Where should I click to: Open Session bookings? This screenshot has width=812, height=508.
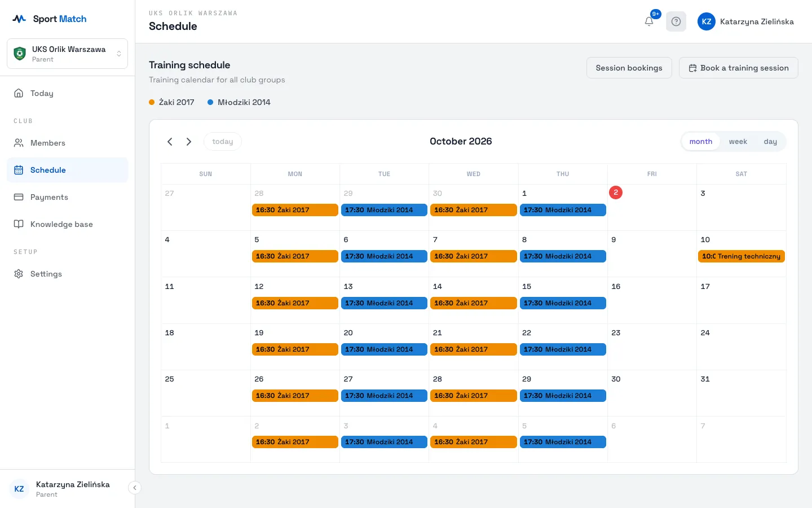click(x=629, y=68)
